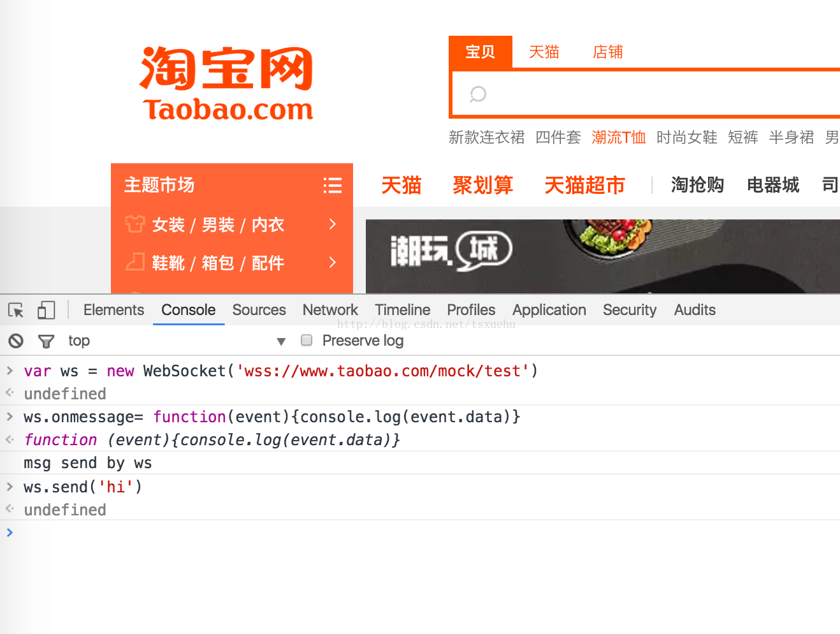This screenshot has width=840, height=634.
Task: Click the 潮玩城 banner logo
Action: (x=451, y=250)
